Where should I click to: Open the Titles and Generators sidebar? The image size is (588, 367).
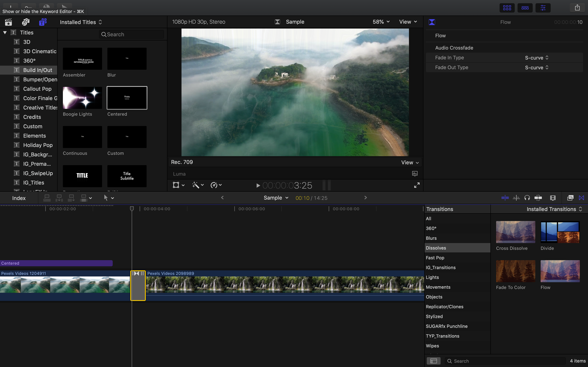[x=42, y=22]
